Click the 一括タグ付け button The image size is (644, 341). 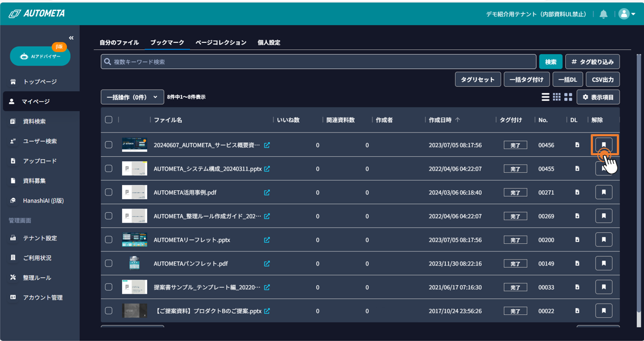[527, 80]
